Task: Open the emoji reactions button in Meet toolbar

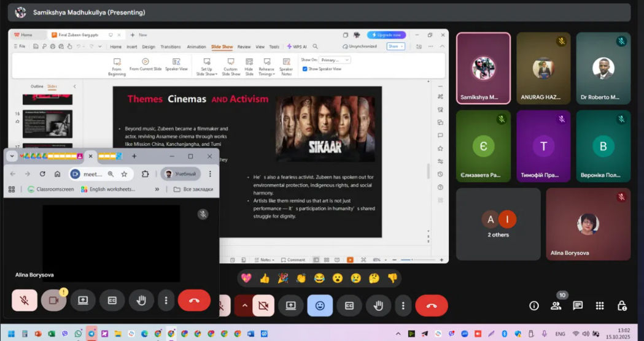Action: pyautogui.click(x=320, y=305)
